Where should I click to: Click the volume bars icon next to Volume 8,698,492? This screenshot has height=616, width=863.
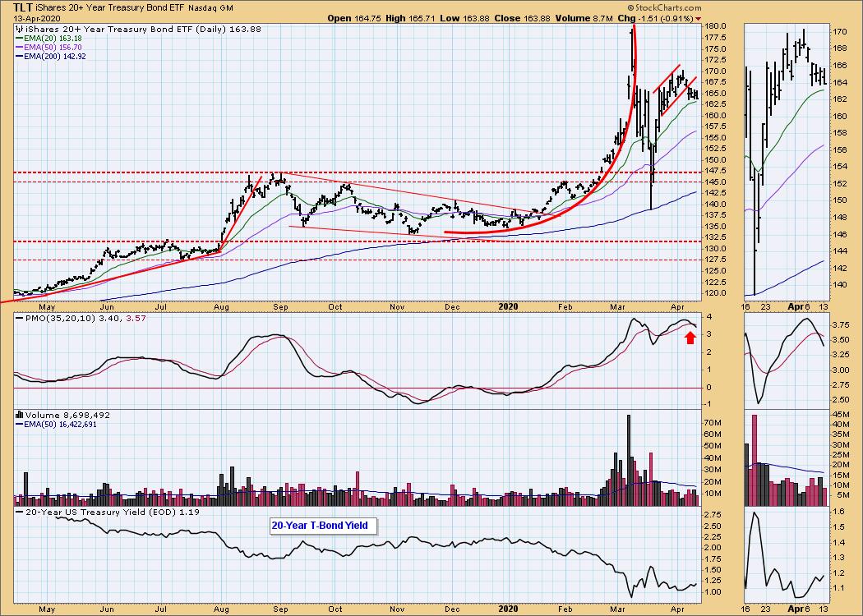click(x=19, y=416)
